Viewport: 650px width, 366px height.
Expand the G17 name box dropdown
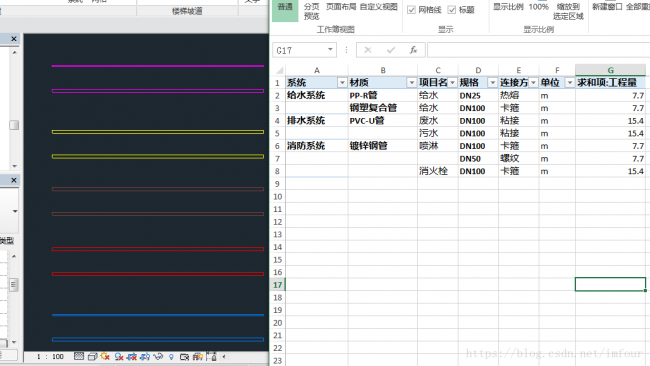(x=330, y=50)
